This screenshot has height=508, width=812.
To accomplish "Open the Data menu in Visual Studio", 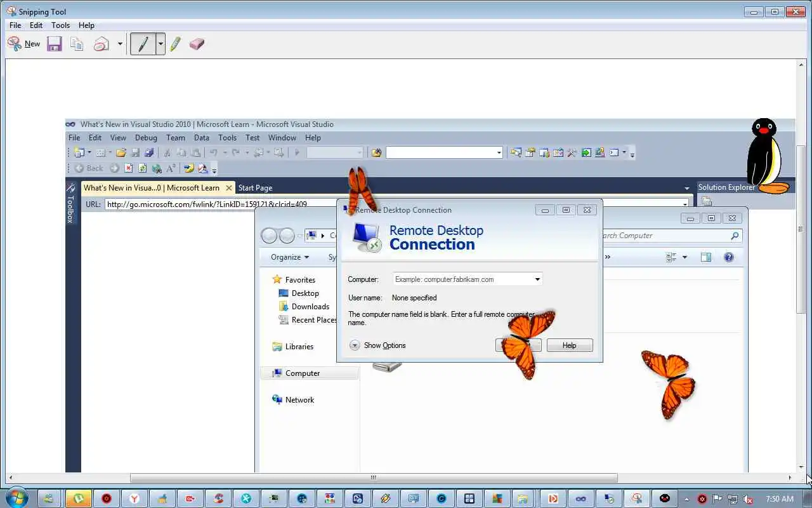I will tap(202, 138).
